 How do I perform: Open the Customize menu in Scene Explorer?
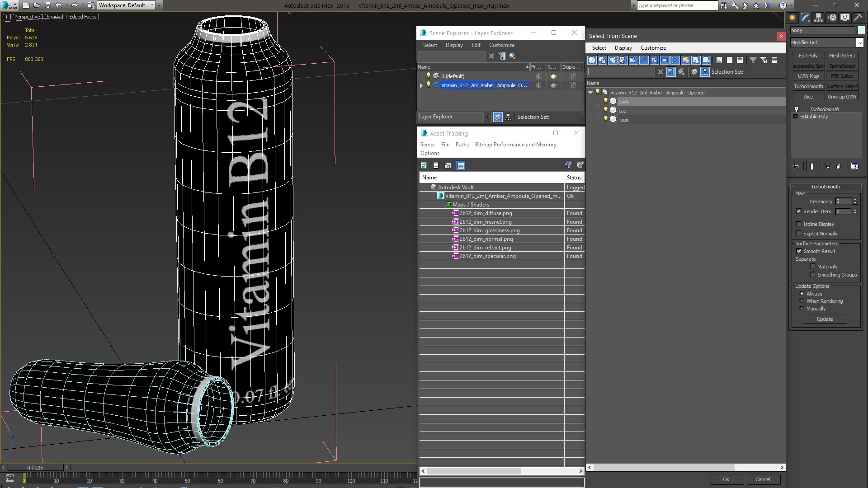[x=502, y=45]
